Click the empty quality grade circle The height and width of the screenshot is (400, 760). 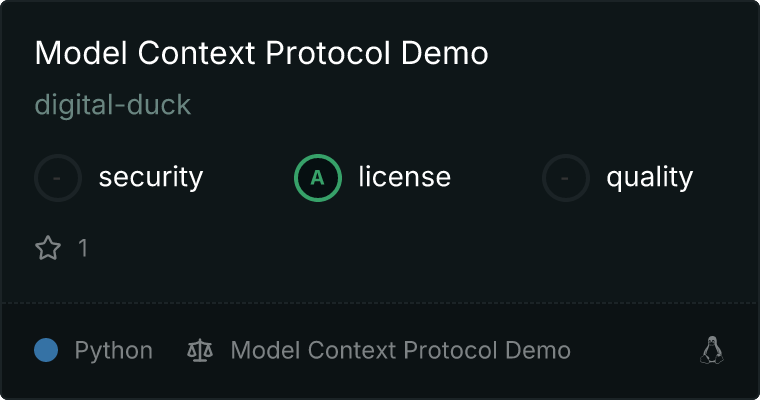[x=566, y=178]
